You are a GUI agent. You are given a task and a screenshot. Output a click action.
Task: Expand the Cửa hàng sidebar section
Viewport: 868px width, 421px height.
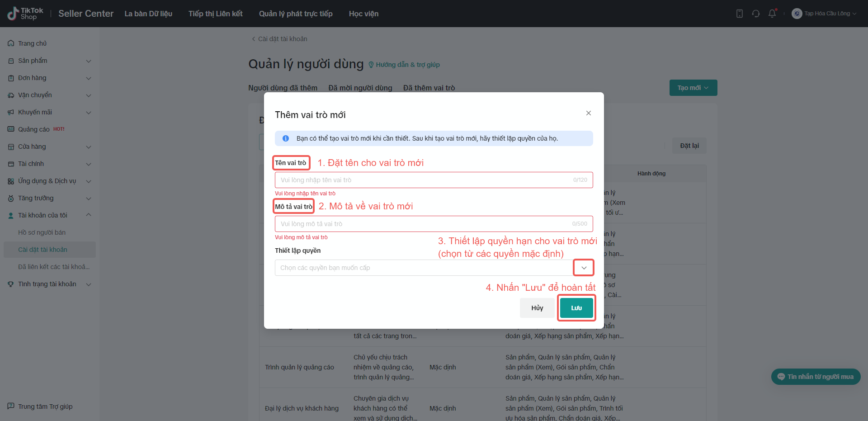(x=89, y=147)
